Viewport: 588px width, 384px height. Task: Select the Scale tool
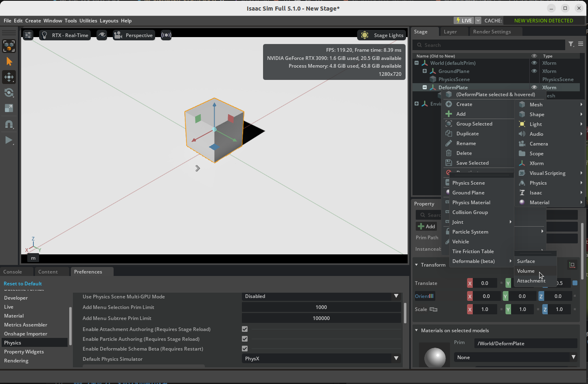pyautogui.click(x=9, y=108)
